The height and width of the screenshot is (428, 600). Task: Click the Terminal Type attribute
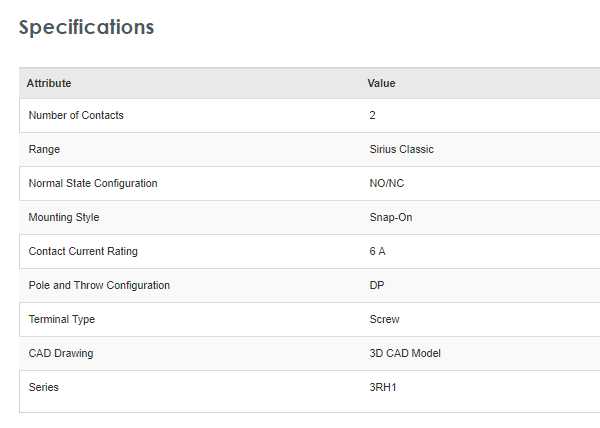[x=62, y=319]
